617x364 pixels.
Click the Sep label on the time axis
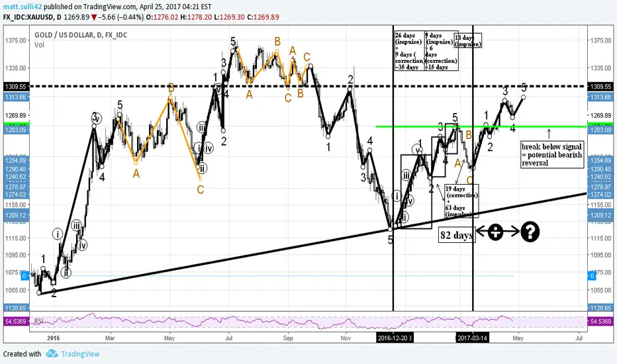pos(288,338)
